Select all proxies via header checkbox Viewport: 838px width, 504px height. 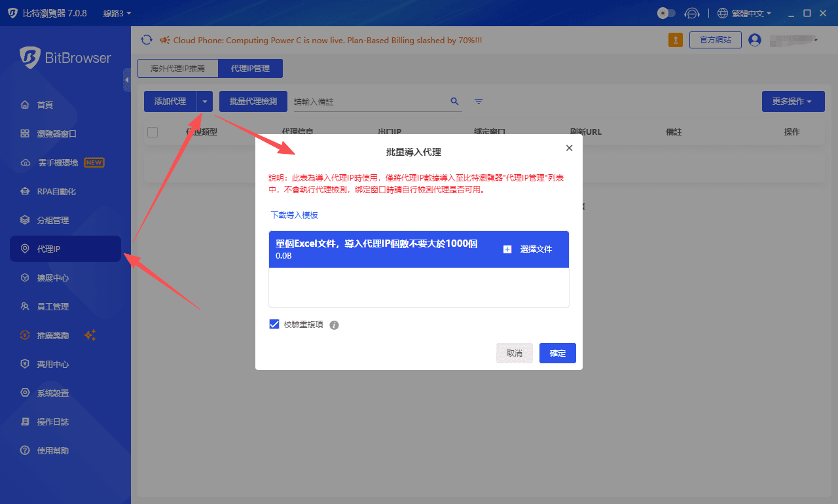click(x=153, y=132)
